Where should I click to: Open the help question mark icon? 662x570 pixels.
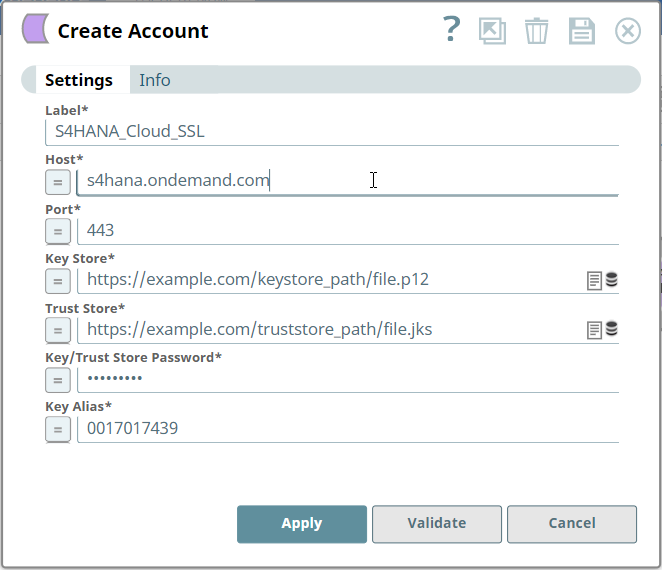coord(451,29)
